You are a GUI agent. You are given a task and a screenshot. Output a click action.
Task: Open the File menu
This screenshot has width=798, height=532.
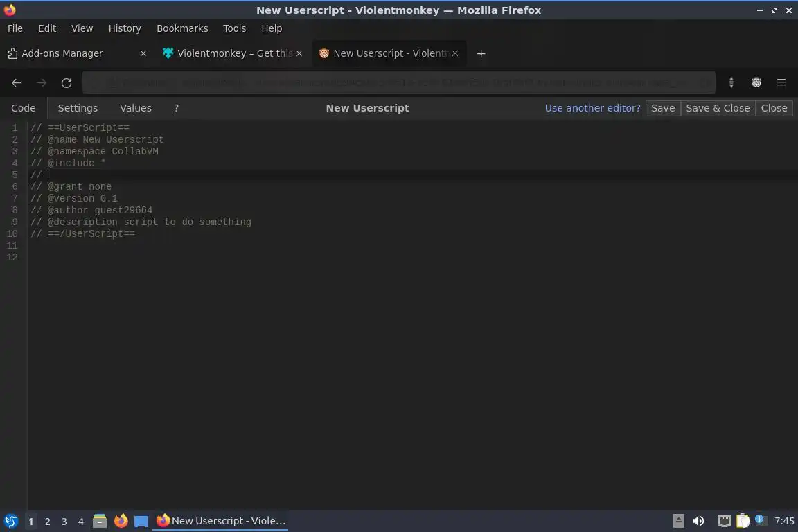pyautogui.click(x=15, y=28)
